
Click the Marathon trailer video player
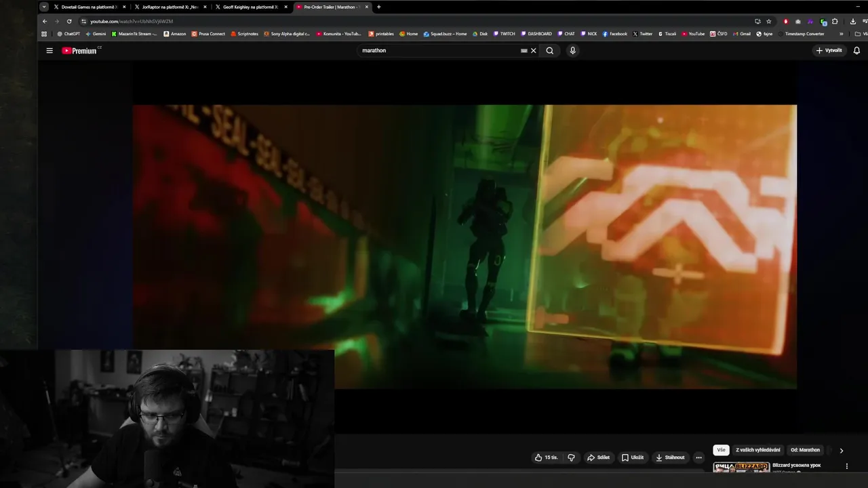(x=465, y=247)
